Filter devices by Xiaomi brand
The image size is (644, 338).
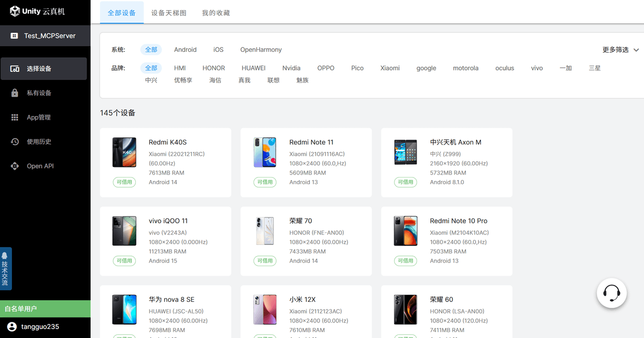tap(390, 68)
